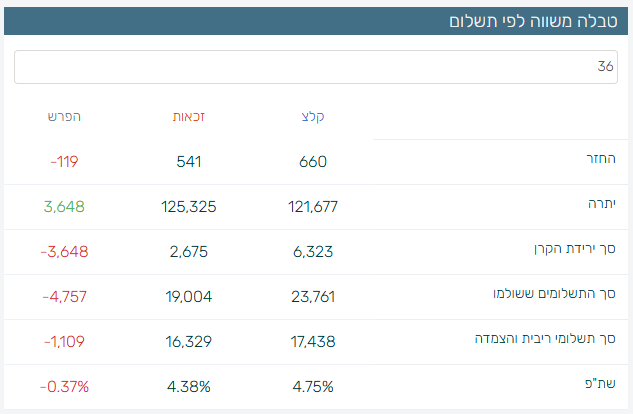Image resolution: width=633 pixels, height=414 pixels.
Task: Click the טבלה משווה לפי תשלום title bar
Action: click(x=530, y=21)
